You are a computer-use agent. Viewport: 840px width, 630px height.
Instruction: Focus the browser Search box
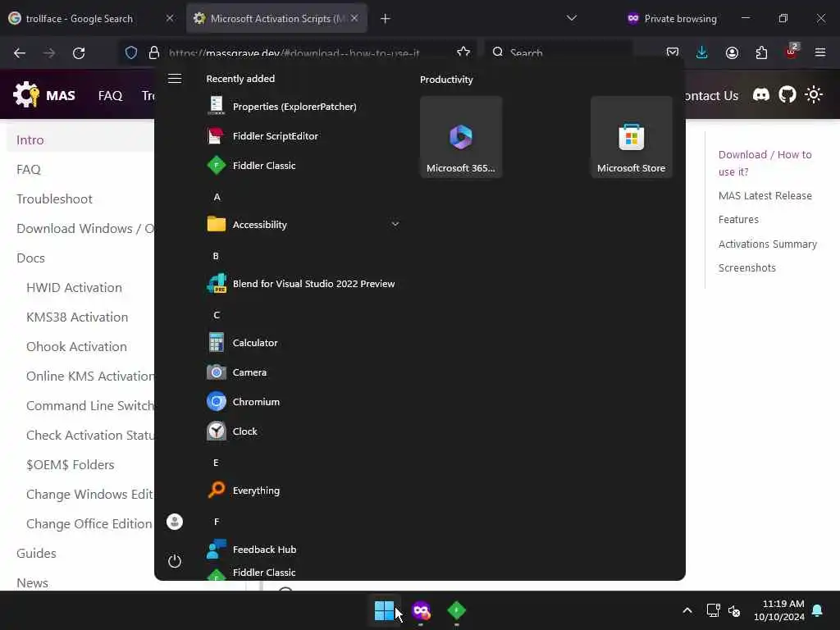pyautogui.click(x=559, y=52)
